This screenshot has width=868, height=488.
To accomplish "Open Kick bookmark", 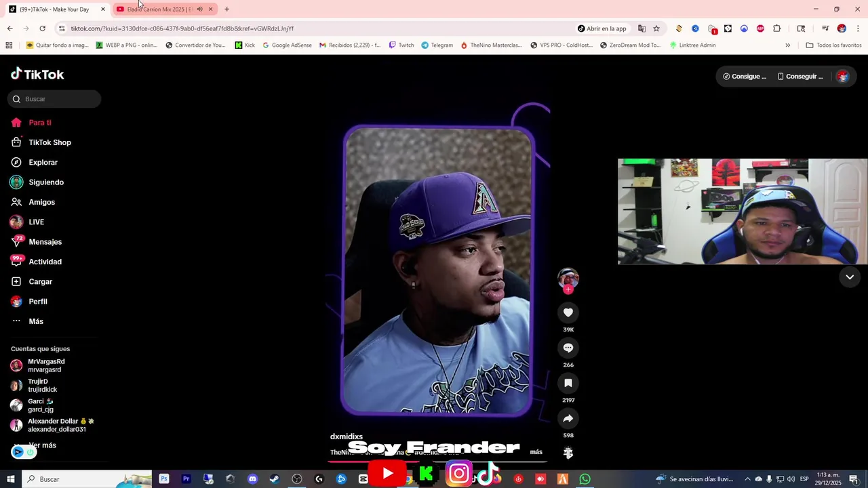I will tap(245, 45).
